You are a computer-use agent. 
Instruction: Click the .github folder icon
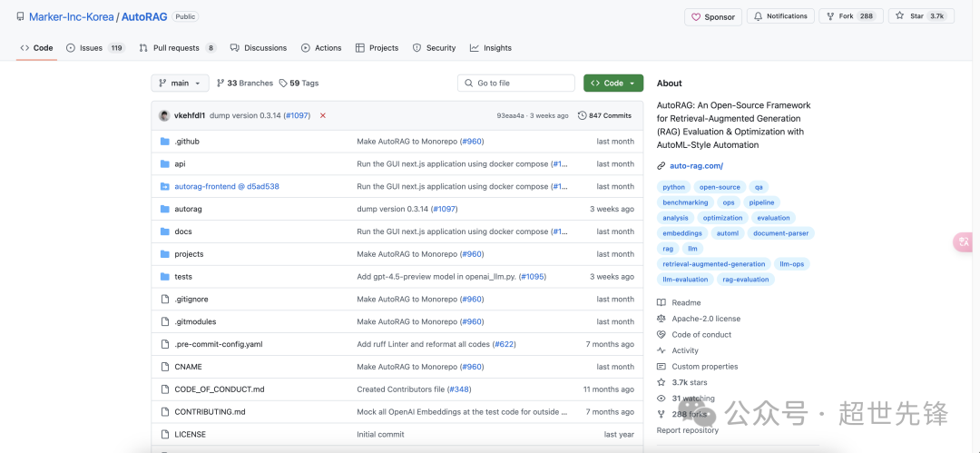tap(165, 142)
